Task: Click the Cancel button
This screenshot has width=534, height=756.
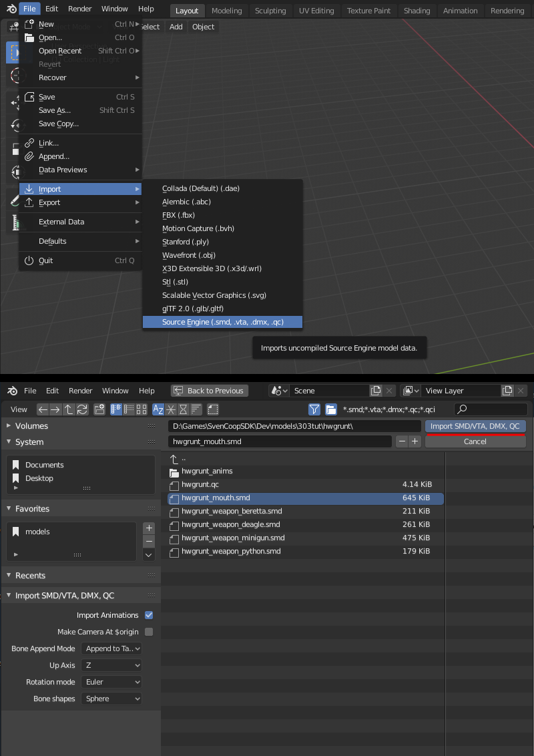Action: click(475, 441)
